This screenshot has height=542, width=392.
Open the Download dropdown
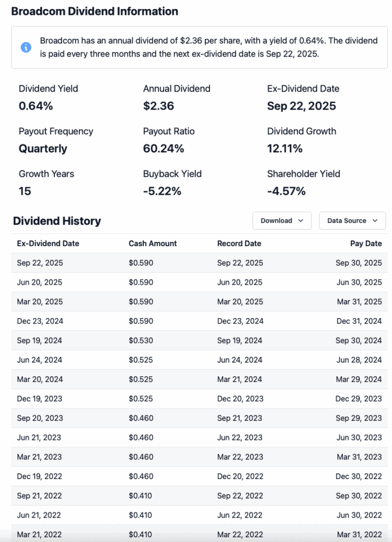tap(281, 221)
